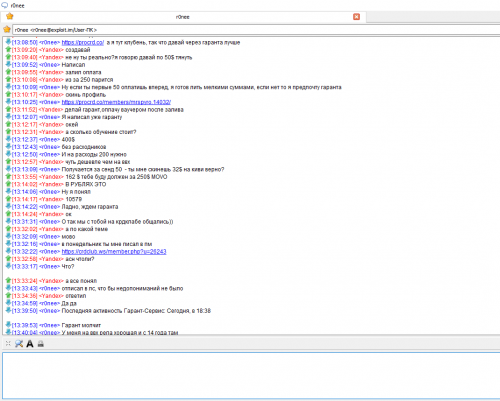Click the outgoing arrow icon at the 13:11:52 message
500x401 pixels.
click(8, 109)
